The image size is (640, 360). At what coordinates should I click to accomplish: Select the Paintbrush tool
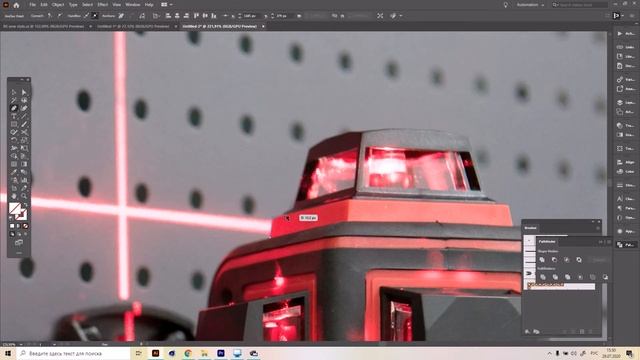[24, 124]
